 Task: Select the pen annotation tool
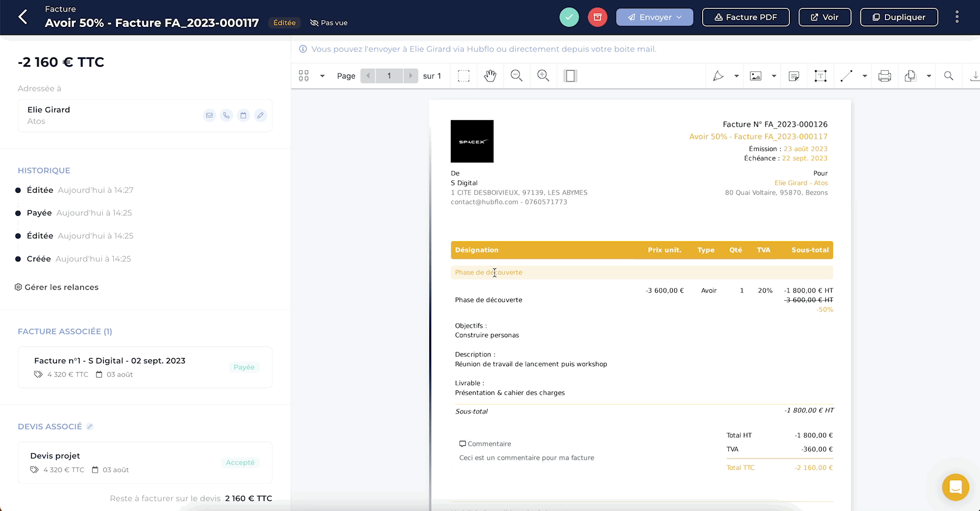pos(718,76)
